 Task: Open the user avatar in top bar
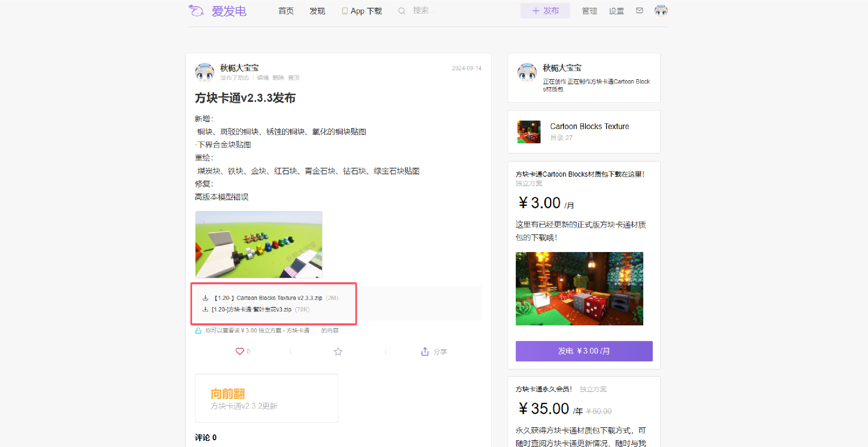click(661, 11)
